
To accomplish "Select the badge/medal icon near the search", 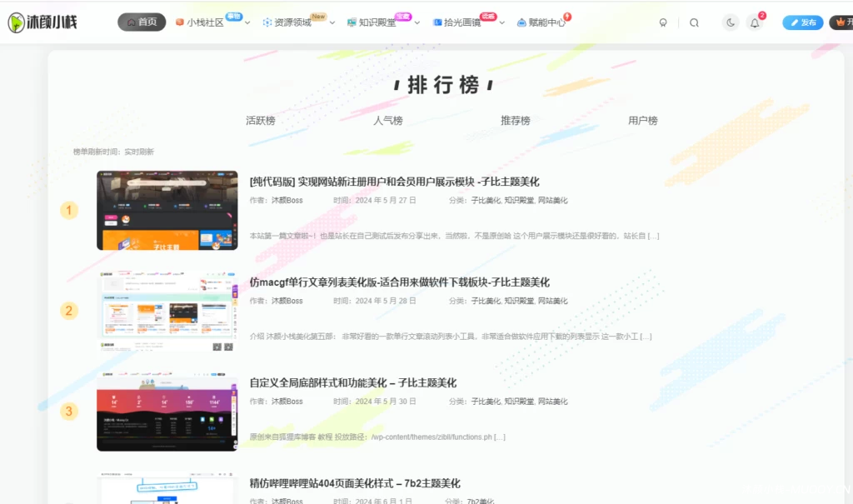I will tap(663, 22).
